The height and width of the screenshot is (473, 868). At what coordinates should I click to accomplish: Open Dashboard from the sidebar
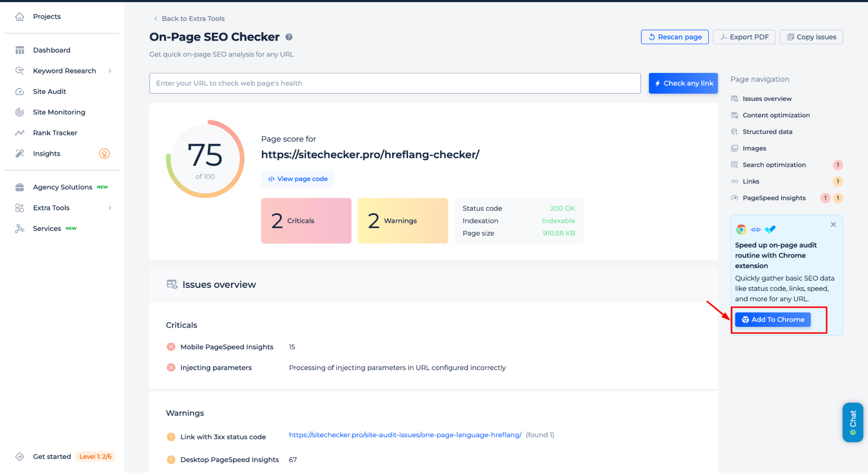[x=52, y=50]
